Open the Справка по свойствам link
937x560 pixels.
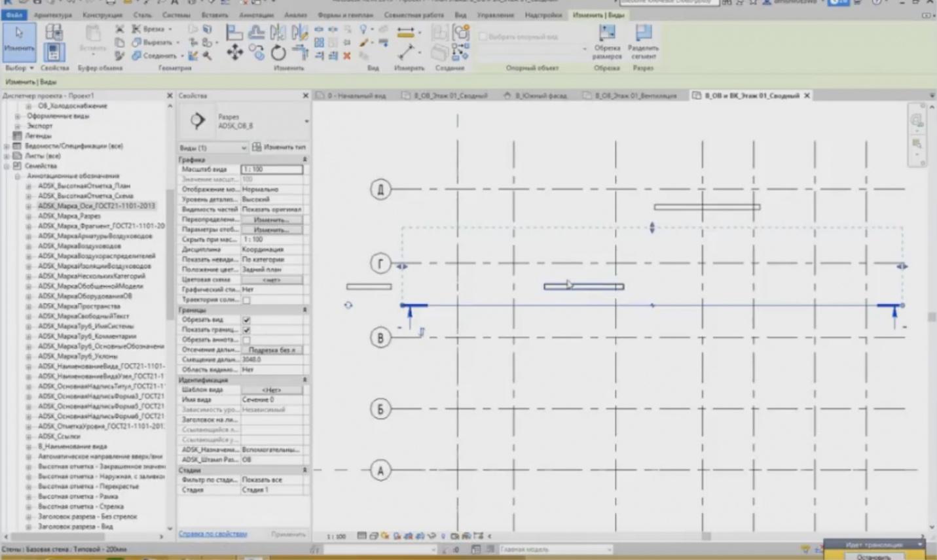coord(213,534)
